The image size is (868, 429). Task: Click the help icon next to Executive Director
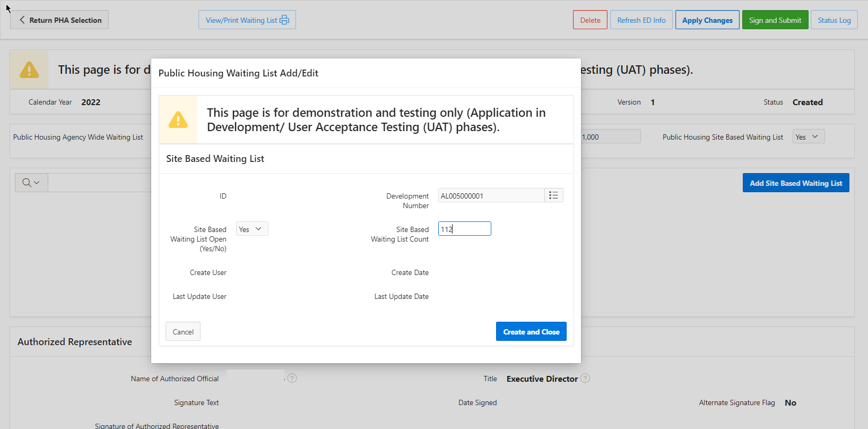[x=585, y=379]
